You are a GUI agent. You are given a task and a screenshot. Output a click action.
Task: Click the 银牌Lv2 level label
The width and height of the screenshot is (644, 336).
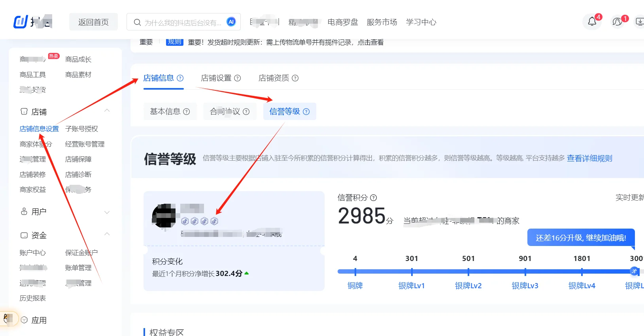click(x=468, y=285)
